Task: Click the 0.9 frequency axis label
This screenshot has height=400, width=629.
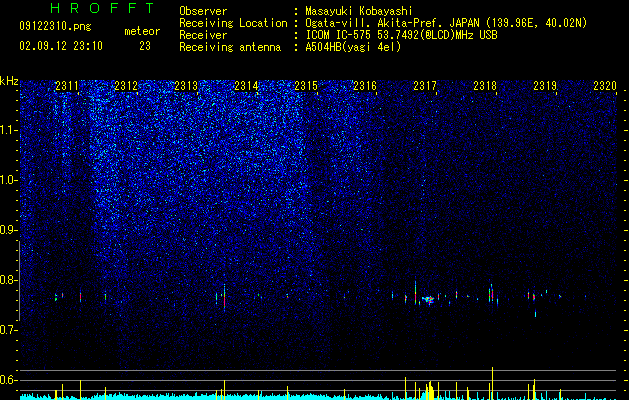Action: [9, 230]
